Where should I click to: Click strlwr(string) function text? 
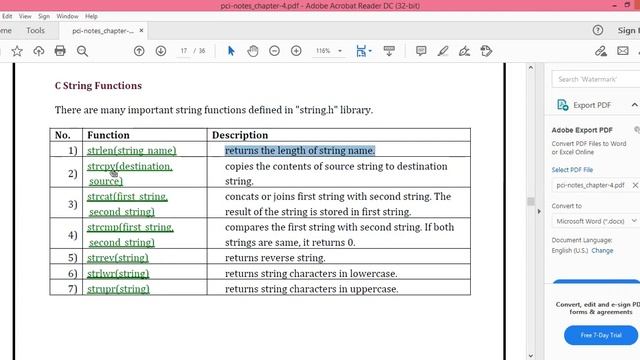tap(118, 273)
